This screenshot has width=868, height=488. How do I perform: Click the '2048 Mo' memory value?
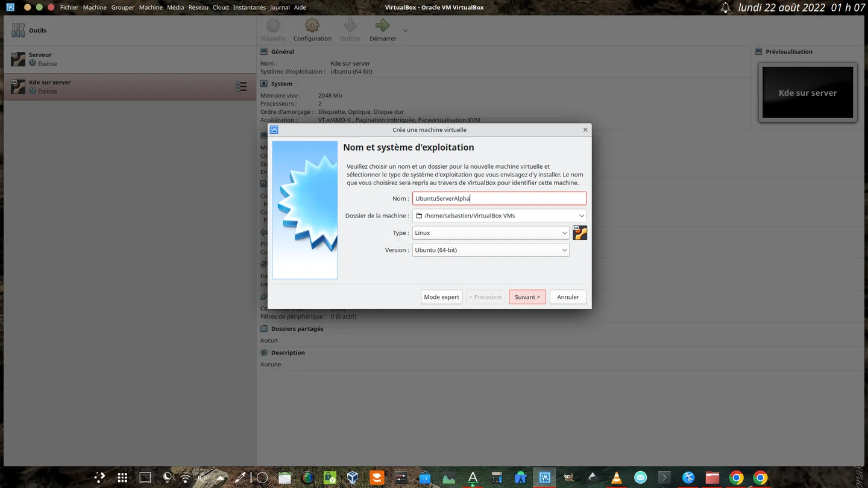(330, 96)
